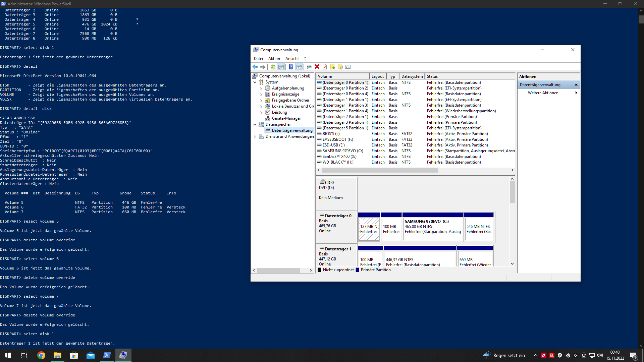Expand Weitere Aktionen submenu arrow
The height and width of the screenshot is (362, 644).
pyautogui.click(x=576, y=93)
